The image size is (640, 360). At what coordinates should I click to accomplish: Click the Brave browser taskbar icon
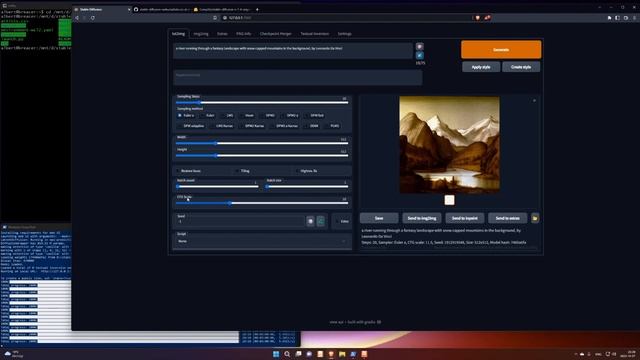click(x=331, y=354)
